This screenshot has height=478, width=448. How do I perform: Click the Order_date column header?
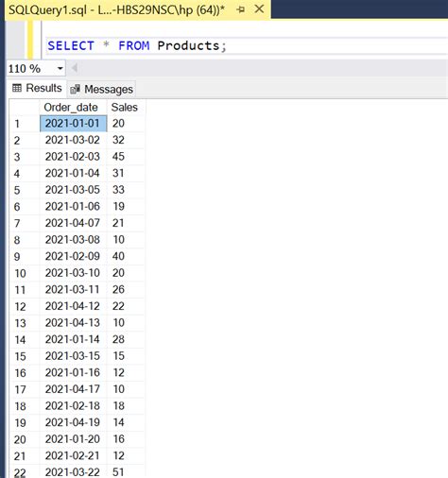(x=73, y=107)
